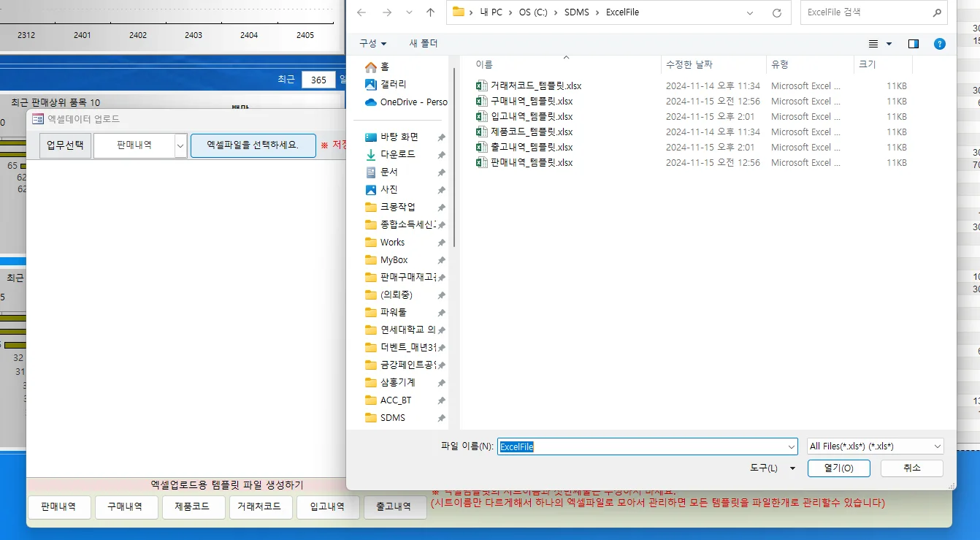980x540 pixels.
Task: Open SDMS folder in sidebar
Action: 392,417
